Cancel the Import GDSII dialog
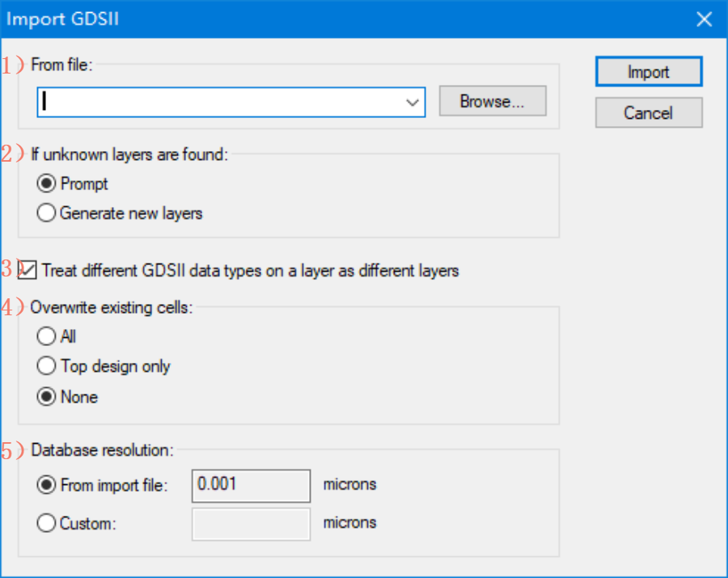The width and height of the screenshot is (728, 578). (648, 113)
